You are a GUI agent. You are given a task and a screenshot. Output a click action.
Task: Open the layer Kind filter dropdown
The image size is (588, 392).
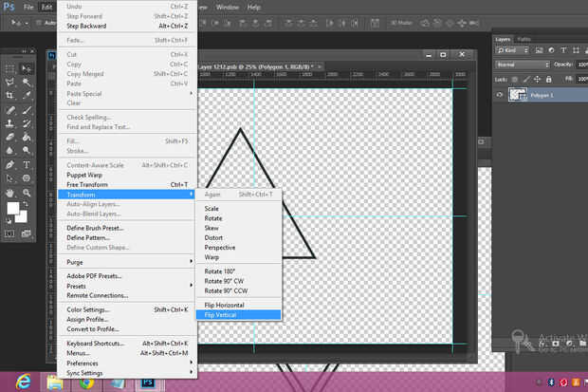coord(512,50)
